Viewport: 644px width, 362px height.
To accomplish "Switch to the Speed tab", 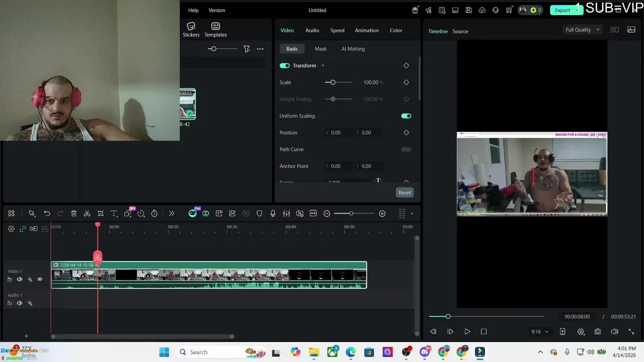I will coord(337,30).
